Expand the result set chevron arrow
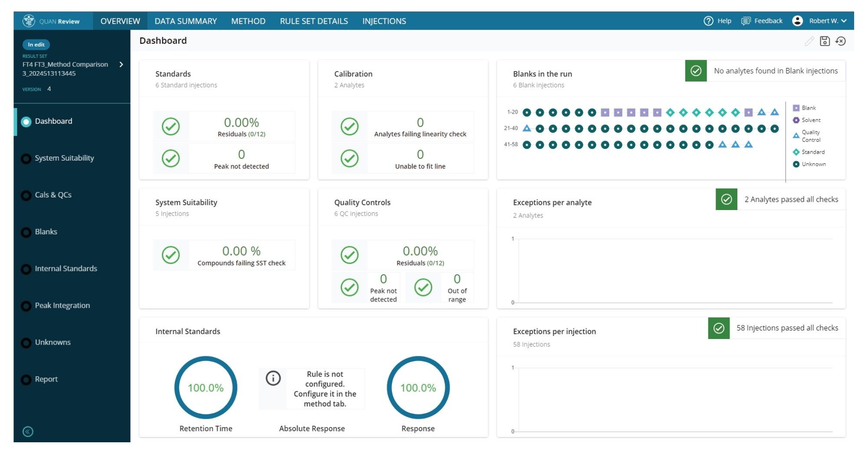 point(121,64)
